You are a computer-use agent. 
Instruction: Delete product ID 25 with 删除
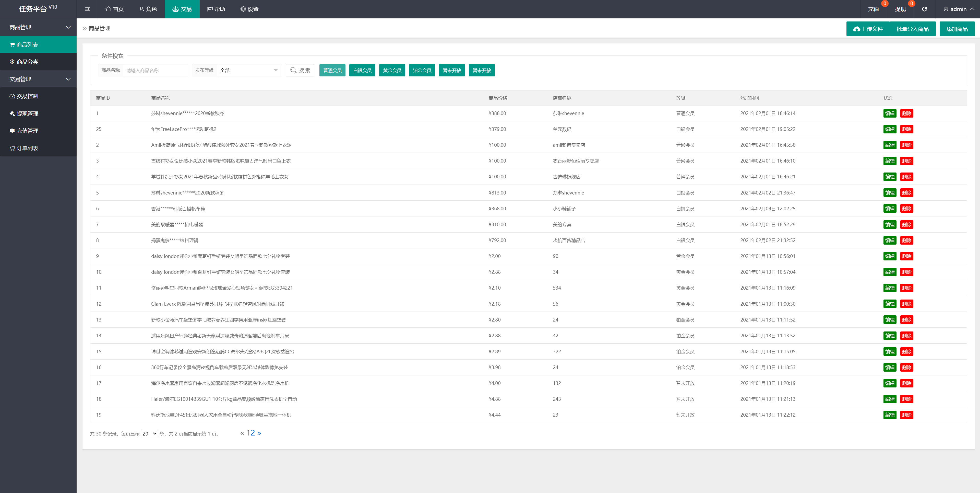(x=906, y=129)
